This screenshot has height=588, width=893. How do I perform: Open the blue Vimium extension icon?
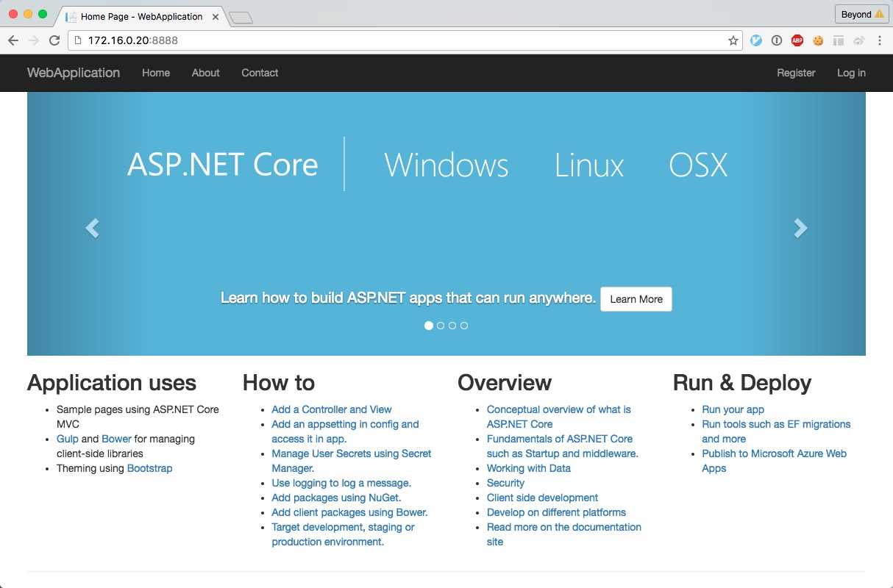pos(756,40)
